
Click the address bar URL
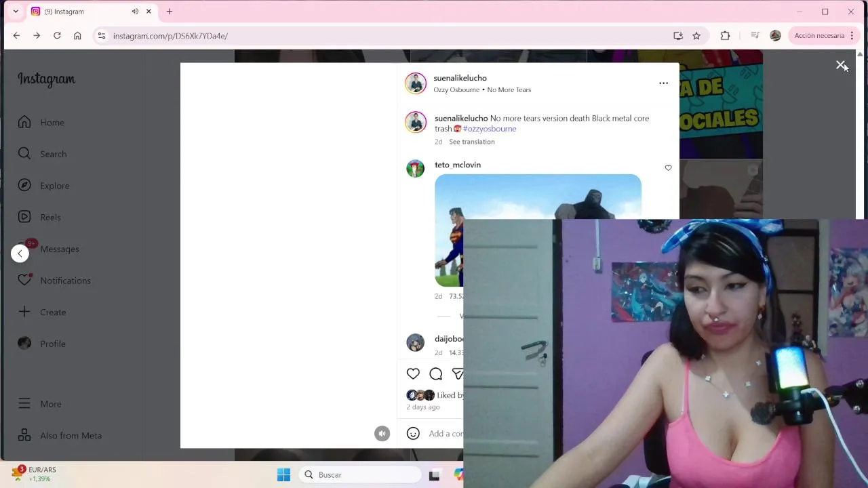[x=170, y=36]
